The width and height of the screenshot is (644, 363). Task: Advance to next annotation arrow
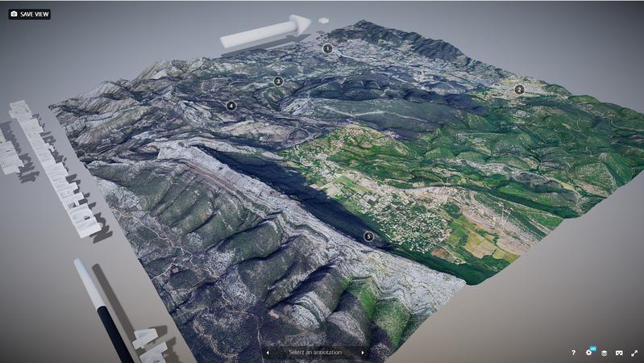363,353
